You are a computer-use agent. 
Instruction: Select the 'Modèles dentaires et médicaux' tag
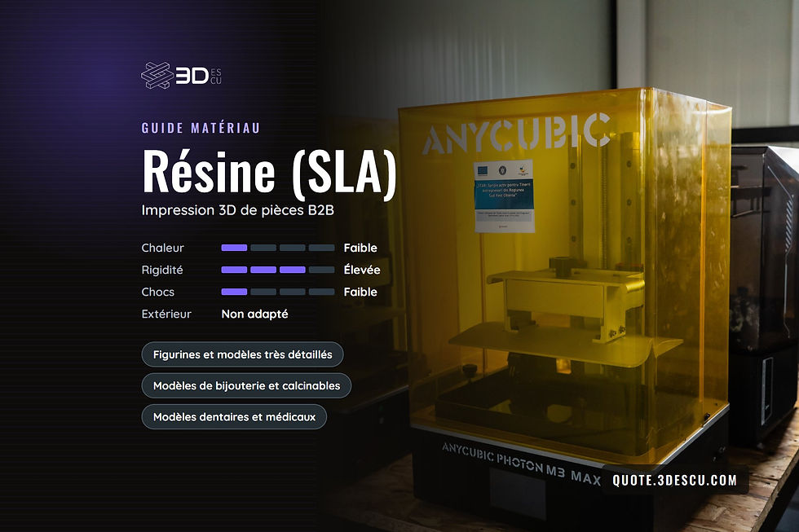235,417
